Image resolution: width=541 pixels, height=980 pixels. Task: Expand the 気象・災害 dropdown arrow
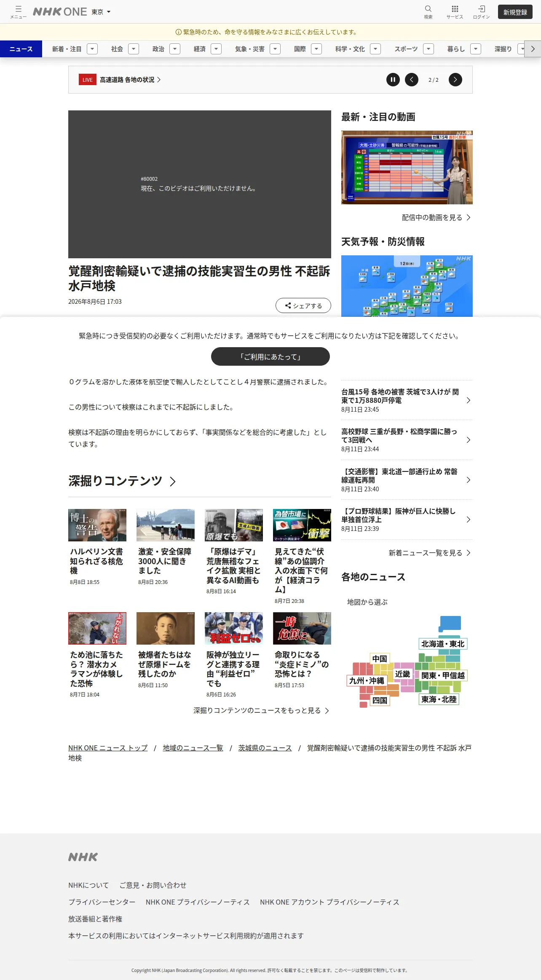click(275, 49)
